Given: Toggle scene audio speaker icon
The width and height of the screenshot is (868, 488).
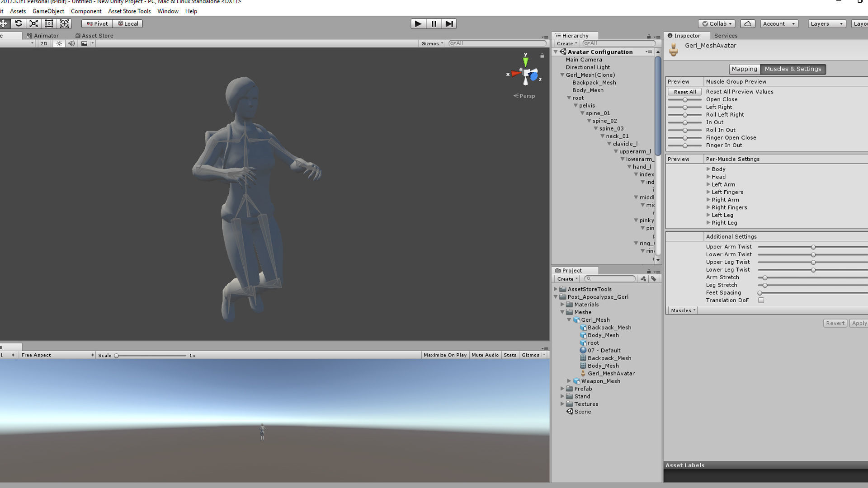Looking at the screenshot, I should [x=71, y=43].
